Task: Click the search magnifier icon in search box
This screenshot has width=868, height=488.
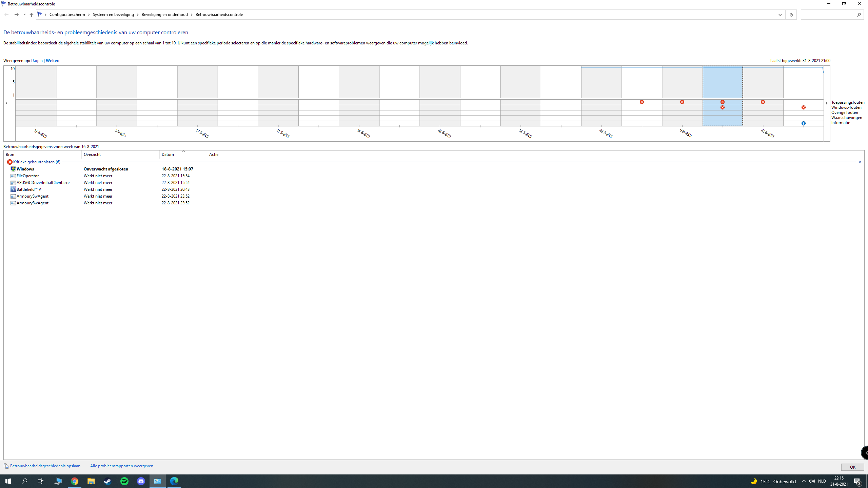Action: point(859,15)
